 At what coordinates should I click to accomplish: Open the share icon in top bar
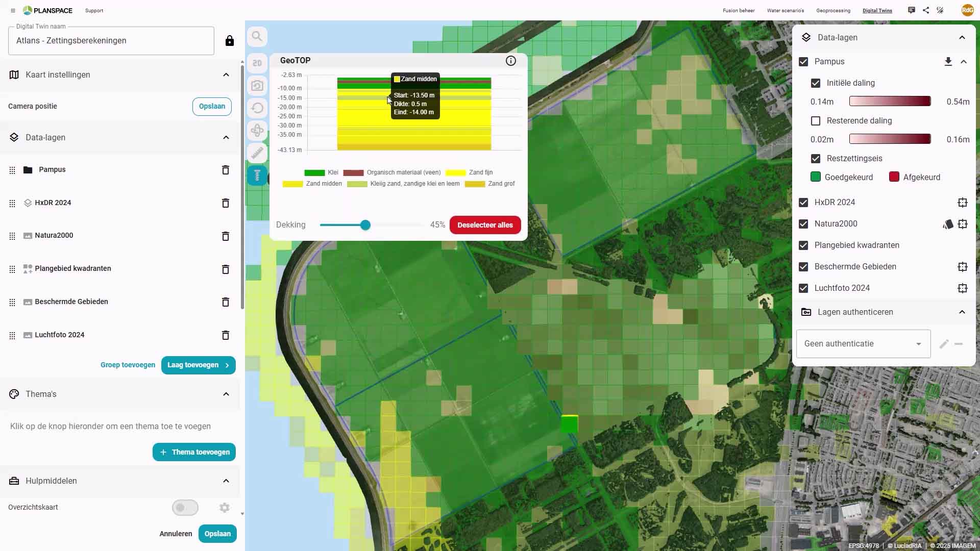tap(926, 10)
